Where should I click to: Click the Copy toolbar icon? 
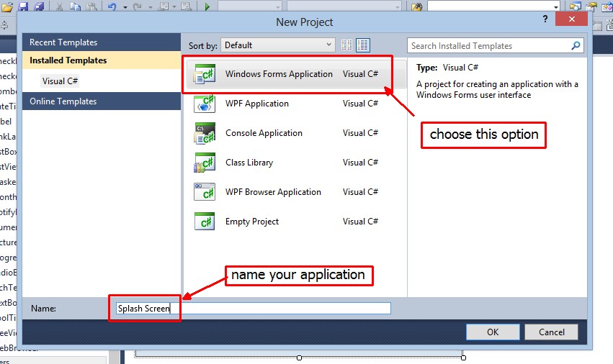pos(76,6)
